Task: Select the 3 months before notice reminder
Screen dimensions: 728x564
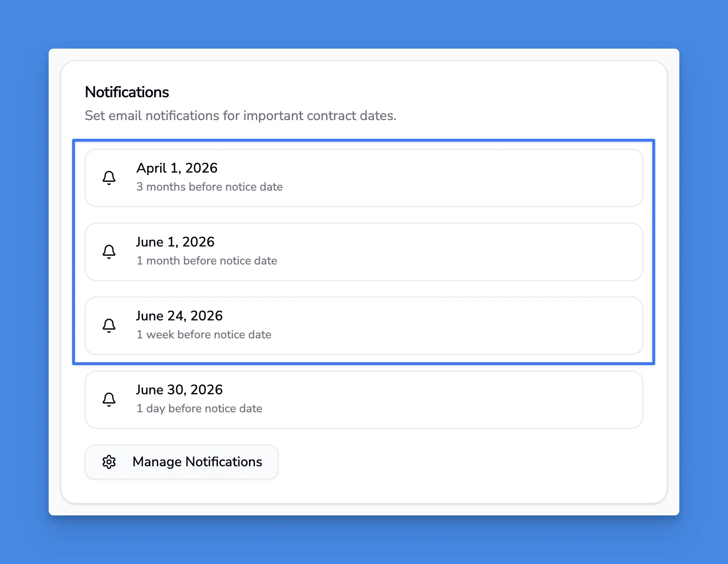Action: [x=364, y=177]
